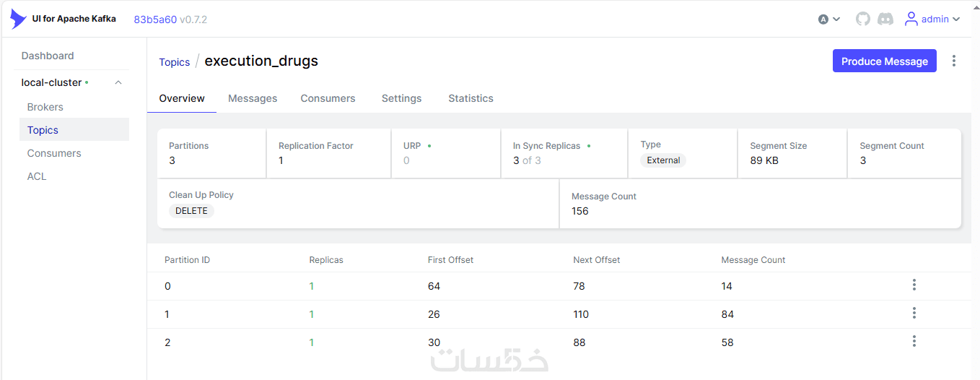Open the theme mode selector dropdown
This screenshot has height=380, width=980.
pos(829,20)
